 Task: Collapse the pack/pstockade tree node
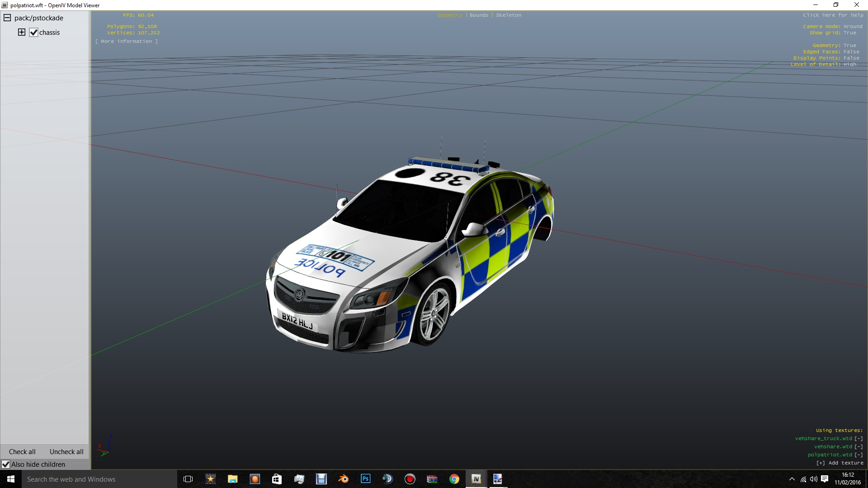[7, 18]
